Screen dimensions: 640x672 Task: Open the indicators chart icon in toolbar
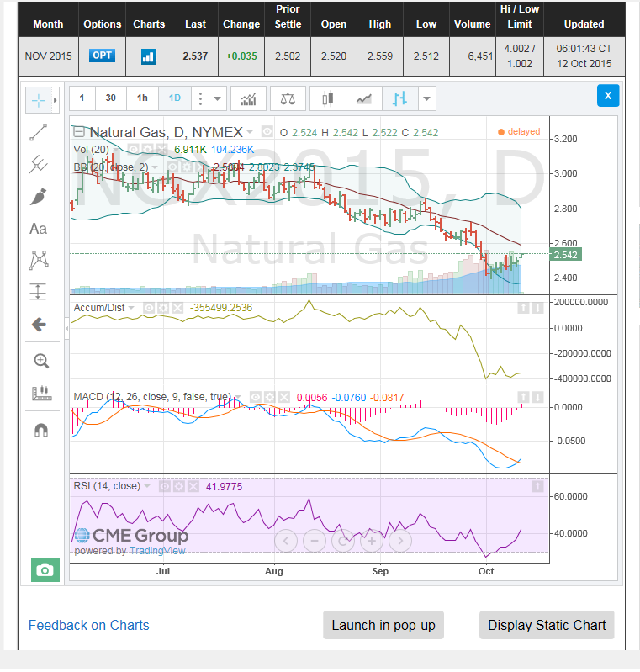tap(248, 98)
